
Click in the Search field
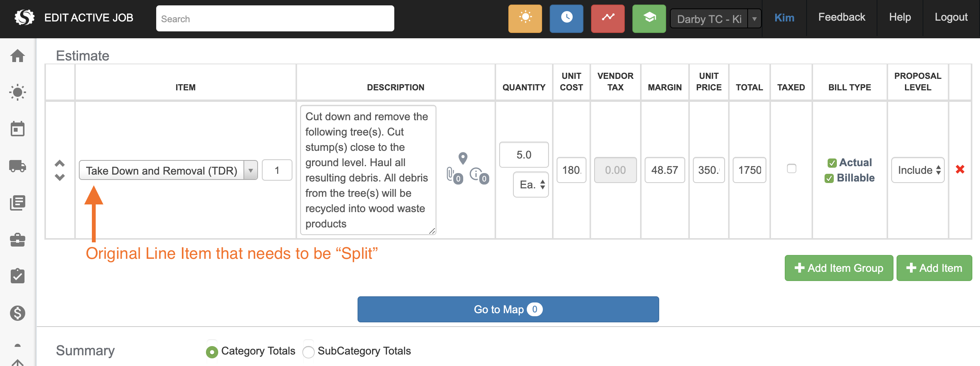coord(275,18)
